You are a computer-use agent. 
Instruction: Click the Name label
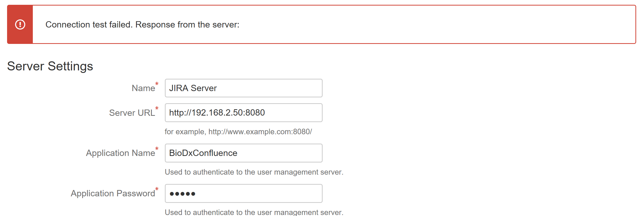tap(143, 88)
